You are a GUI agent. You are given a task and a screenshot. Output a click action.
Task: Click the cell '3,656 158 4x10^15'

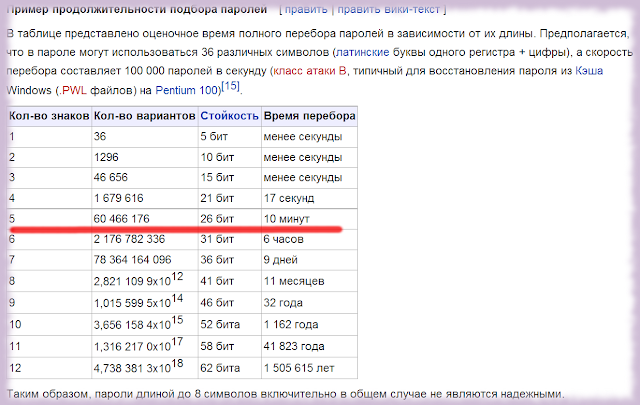pos(144,325)
